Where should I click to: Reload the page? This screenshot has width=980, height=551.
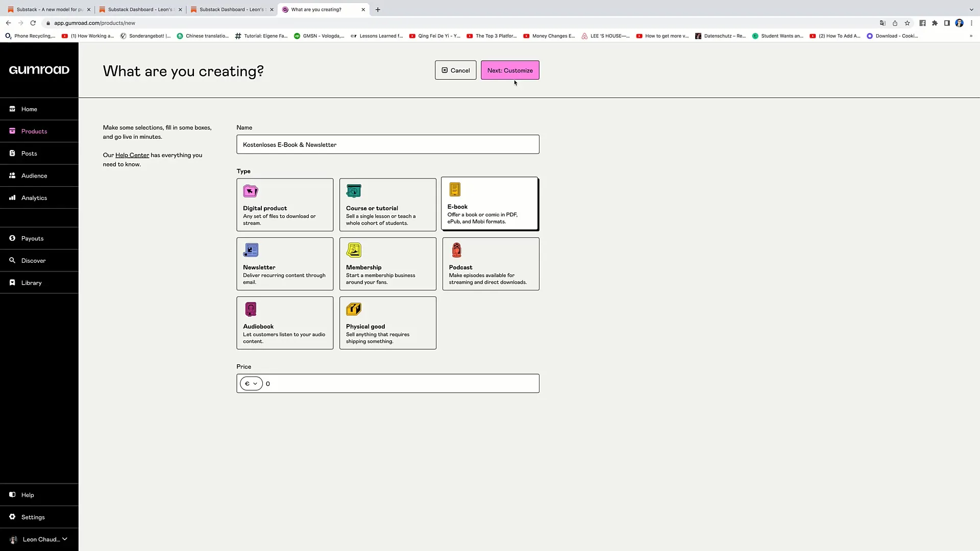(x=33, y=23)
